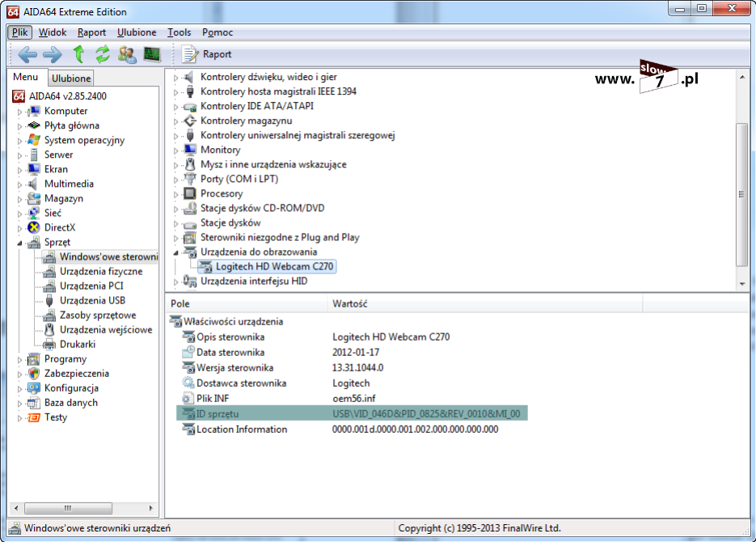Screen dimensions: 756x542
Task: Click the Serwer icon in the menu tree
Action: tap(34, 155)
